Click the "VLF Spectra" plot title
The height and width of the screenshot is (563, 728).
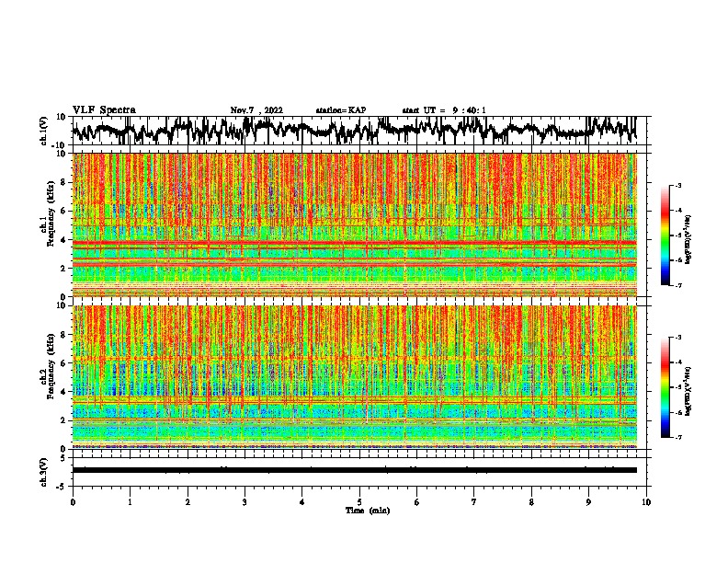click(104, 110)
